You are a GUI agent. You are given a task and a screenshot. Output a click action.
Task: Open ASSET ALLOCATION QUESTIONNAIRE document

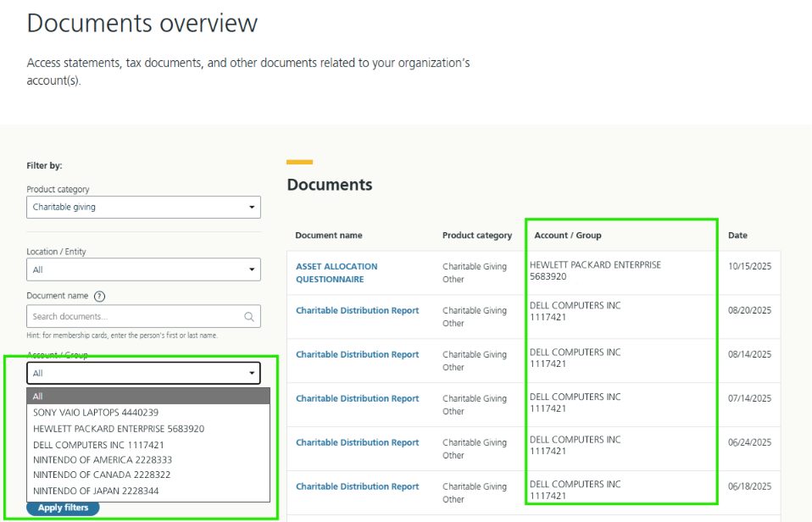(x=336, y=273)
